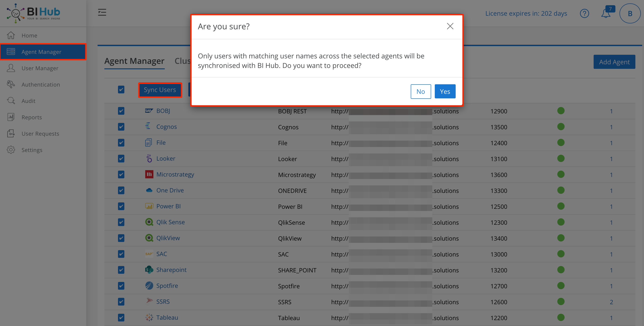The image size is (644, 326).
Task: Click the Add Agent button
Action: (x=614, y=62)
